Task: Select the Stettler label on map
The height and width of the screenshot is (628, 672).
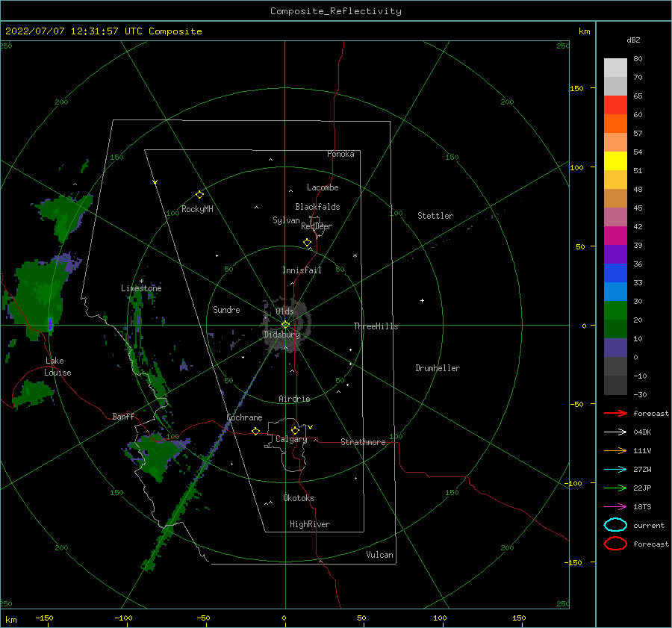Action: click(x=435, y=216)
